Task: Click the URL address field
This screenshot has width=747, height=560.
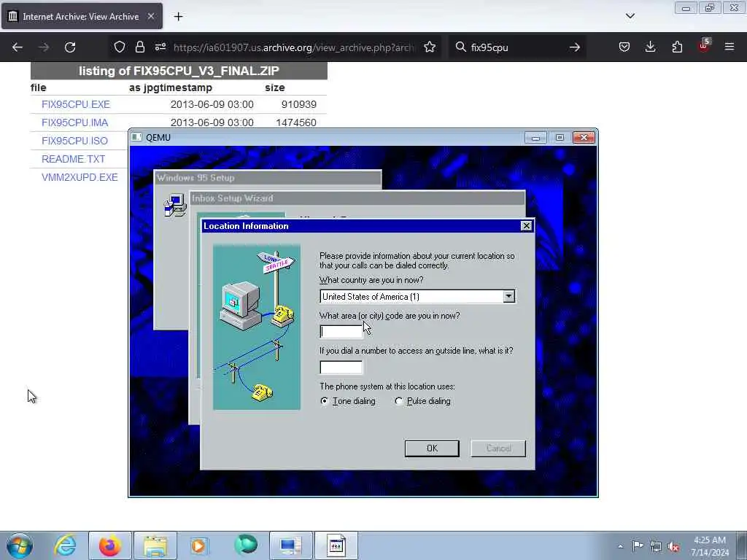Action: coord(294,47)
